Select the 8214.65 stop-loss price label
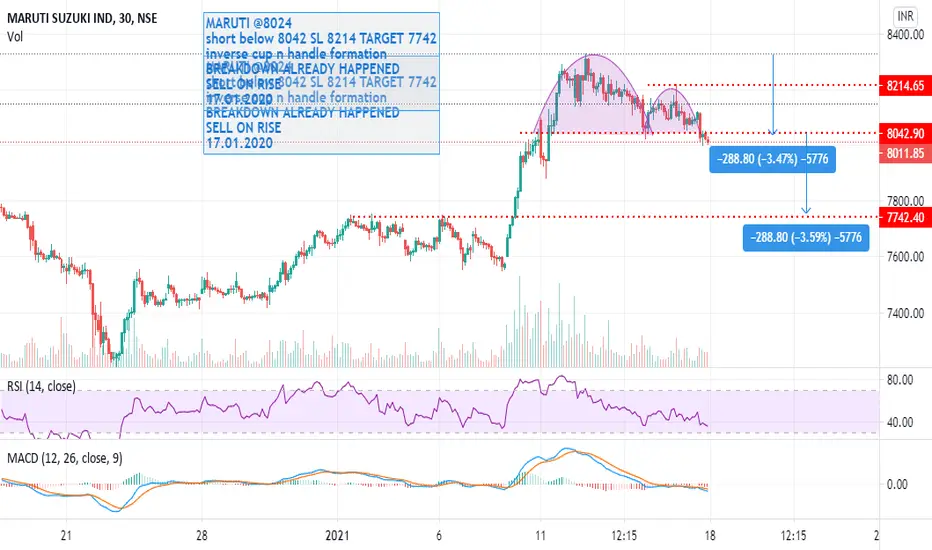Viewport: 932px width, 550px height. coord(905,86)
